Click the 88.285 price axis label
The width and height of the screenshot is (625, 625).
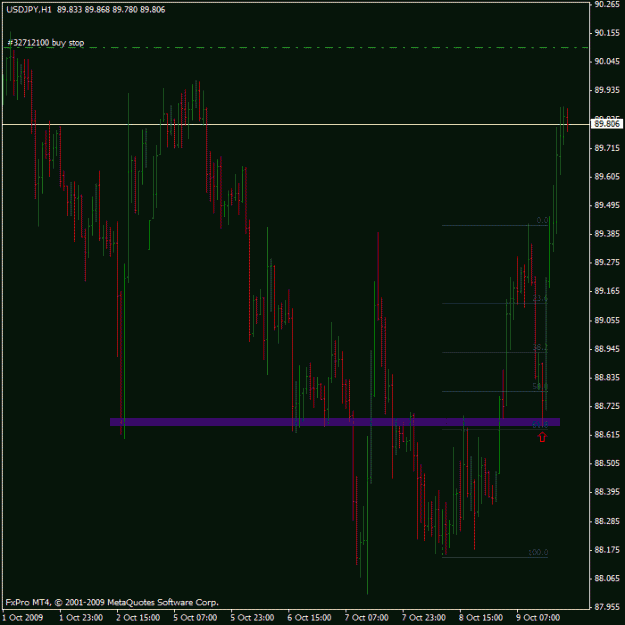point(607,521)
